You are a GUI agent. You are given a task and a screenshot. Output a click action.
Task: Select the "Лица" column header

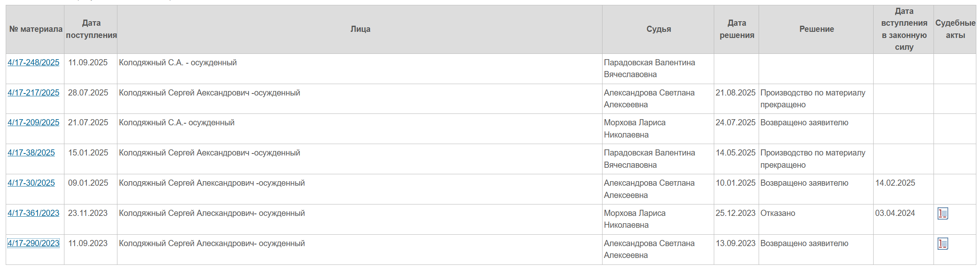(360, 29)
